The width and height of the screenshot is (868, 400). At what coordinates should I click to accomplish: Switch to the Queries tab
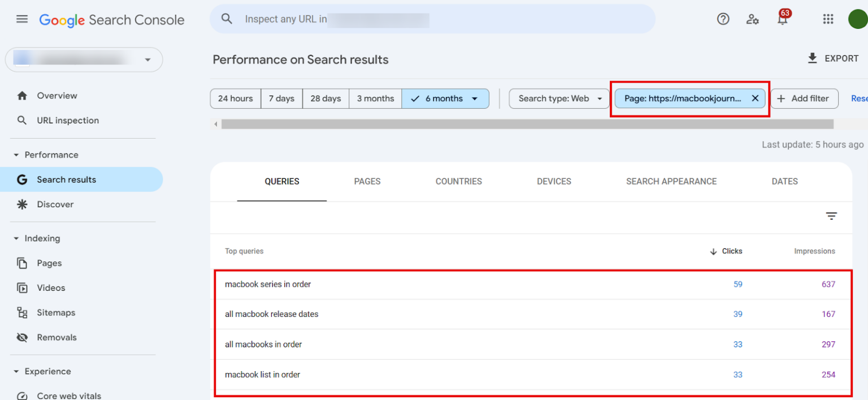(282, 182)
